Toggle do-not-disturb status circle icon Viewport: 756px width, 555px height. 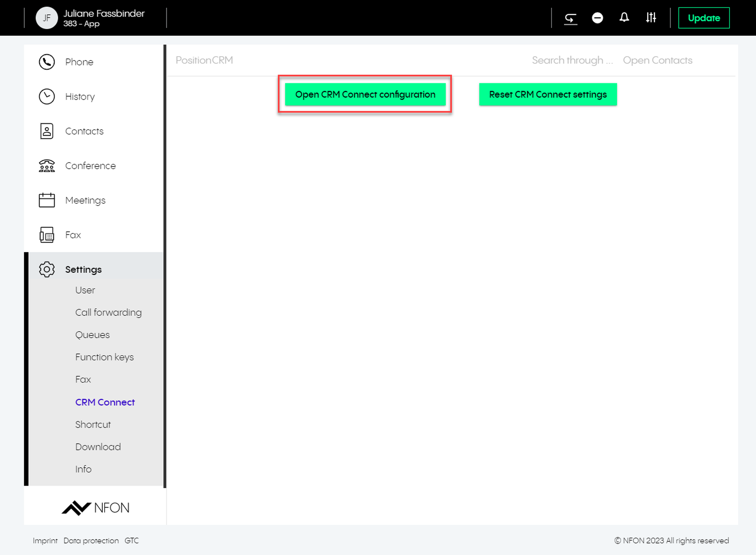click(597, 18)
